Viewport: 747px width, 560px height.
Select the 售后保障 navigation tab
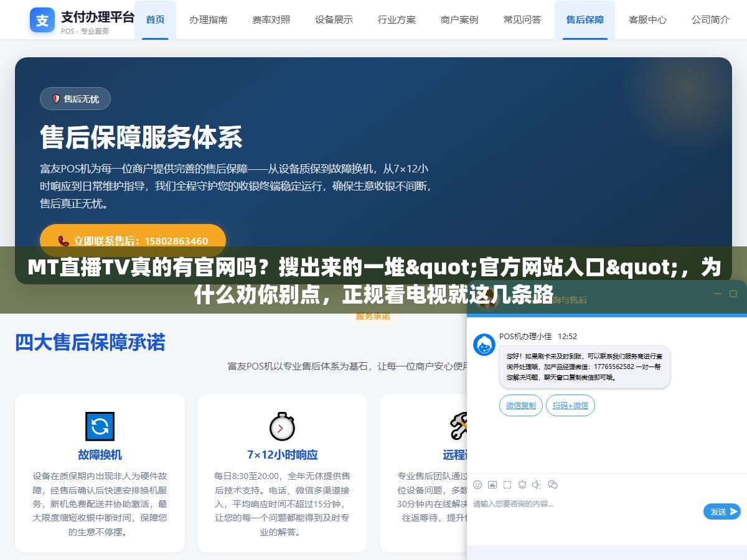[585, 19]
